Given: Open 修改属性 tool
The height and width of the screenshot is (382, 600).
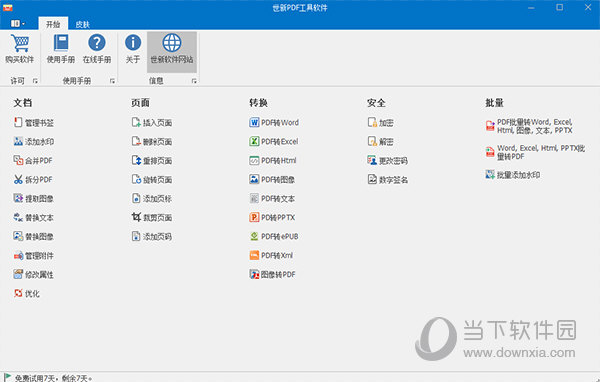Looking at the screenshot, I should [34, 274].
